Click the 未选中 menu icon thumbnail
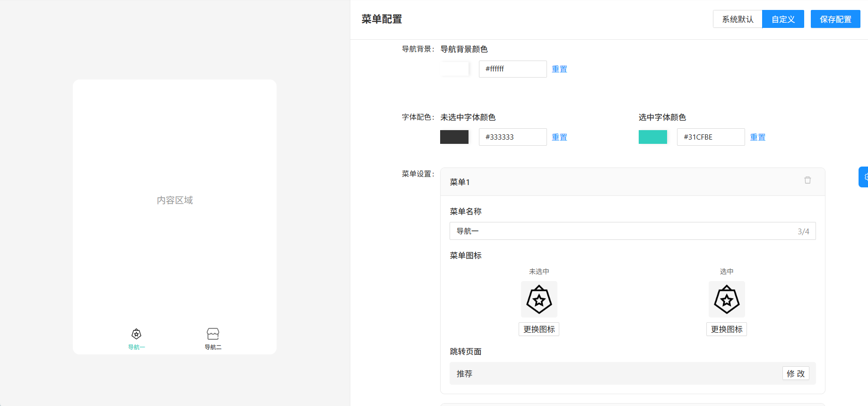The image size is (868, 406). pos(539,300)
